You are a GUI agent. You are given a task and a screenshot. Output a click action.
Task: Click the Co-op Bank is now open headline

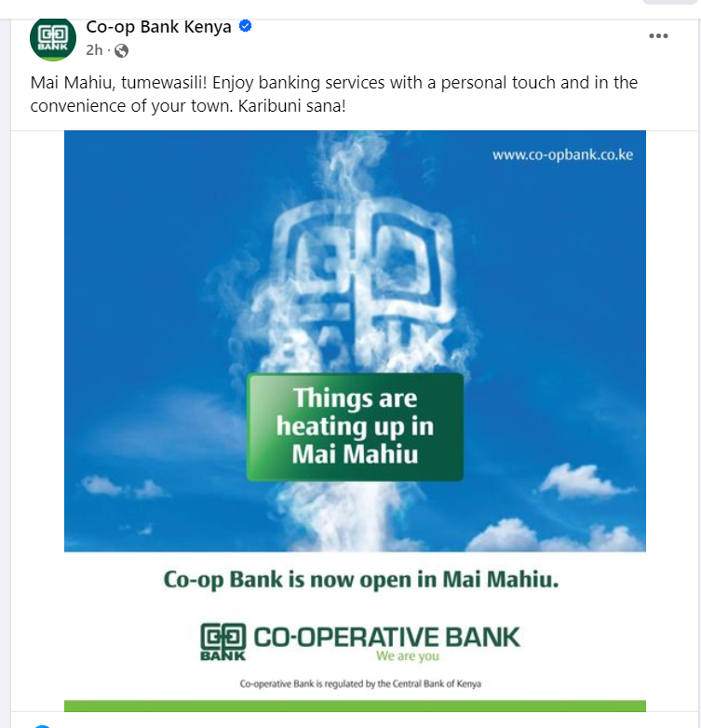pyautogui.click(x=360, y=579)
